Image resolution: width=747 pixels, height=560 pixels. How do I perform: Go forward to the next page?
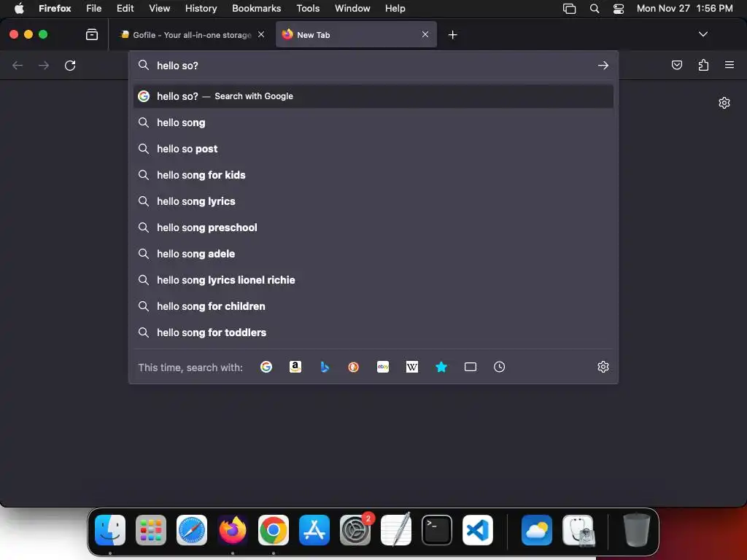pyautogui.click(x=44, y=65)
